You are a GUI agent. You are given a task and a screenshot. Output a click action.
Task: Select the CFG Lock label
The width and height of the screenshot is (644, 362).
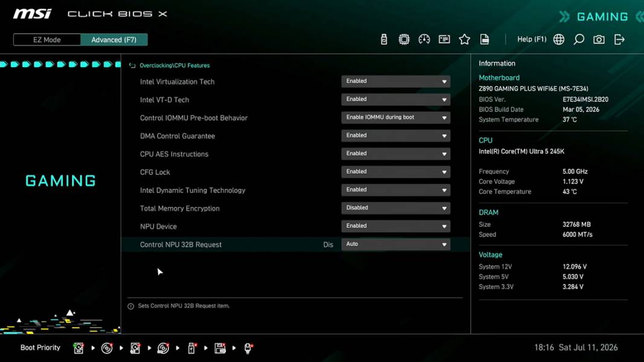[x=155, y=172]
